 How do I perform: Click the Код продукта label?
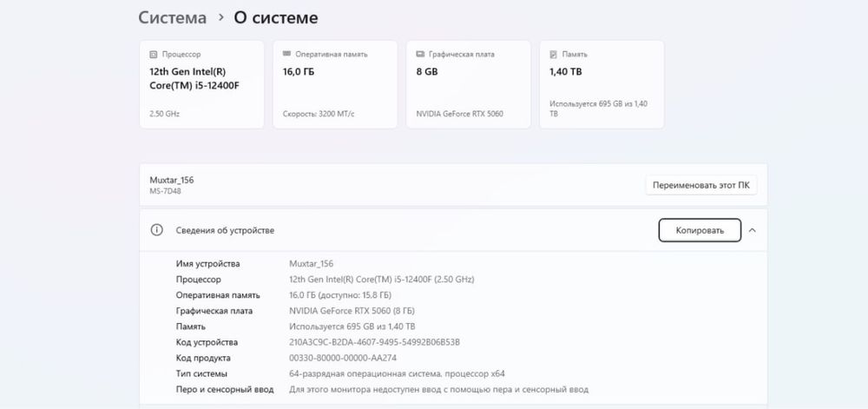point(203,358)
